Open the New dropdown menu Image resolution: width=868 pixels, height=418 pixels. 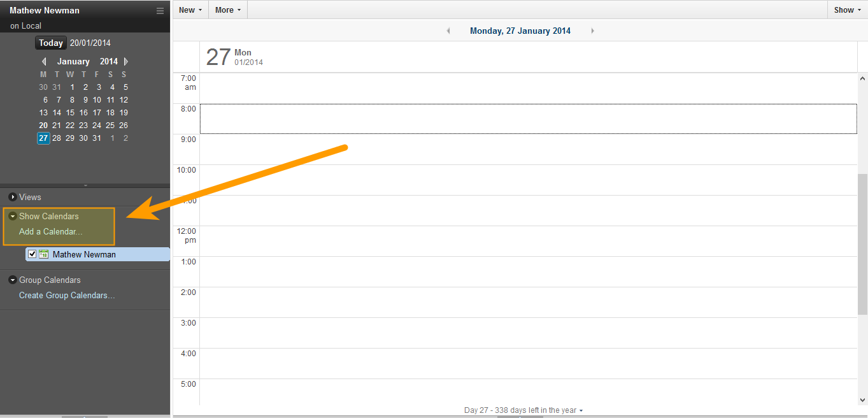pyautogui.click(x=190, y=10)
